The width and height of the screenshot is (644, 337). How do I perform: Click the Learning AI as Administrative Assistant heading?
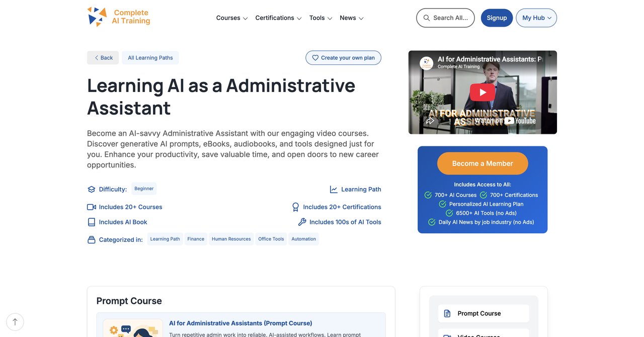(221, 97)
